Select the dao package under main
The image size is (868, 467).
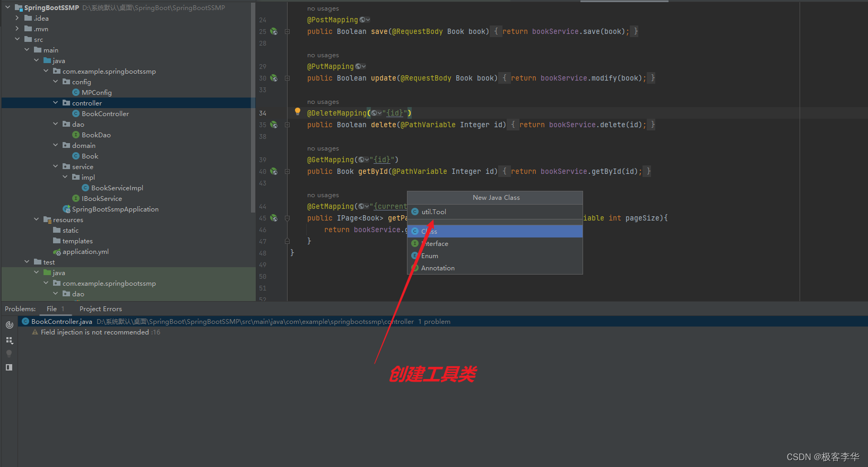[x=78, y=124]
